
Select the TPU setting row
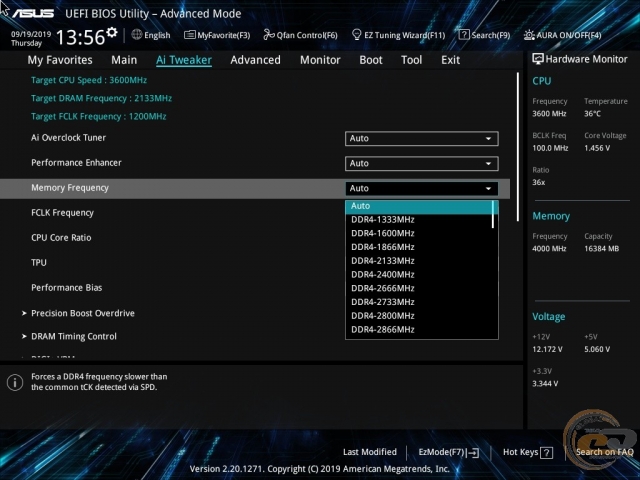[39, 262]
